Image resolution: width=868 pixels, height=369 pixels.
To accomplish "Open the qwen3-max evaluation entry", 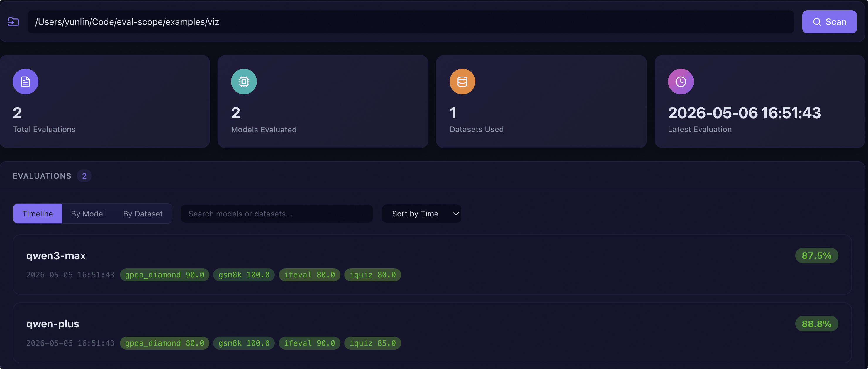I will coord(432,265).
